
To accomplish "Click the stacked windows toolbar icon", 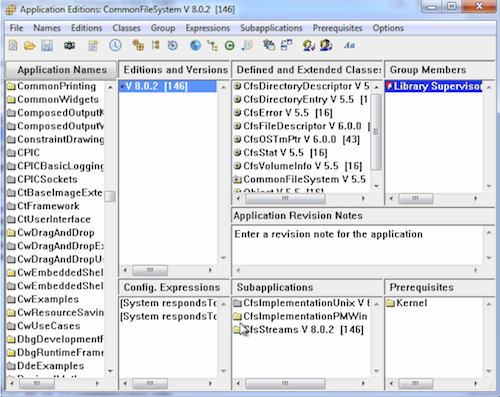I will [269, 45].
